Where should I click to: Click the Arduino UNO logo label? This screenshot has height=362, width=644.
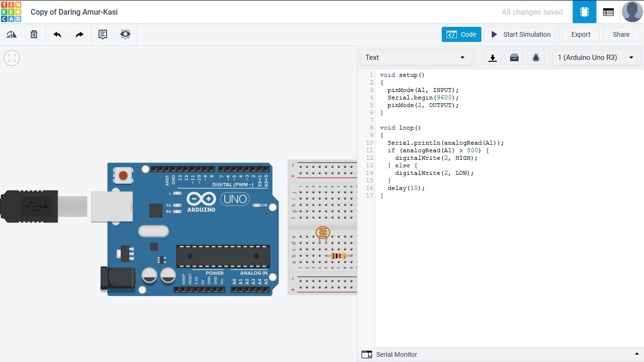click(x=235, y=199)
